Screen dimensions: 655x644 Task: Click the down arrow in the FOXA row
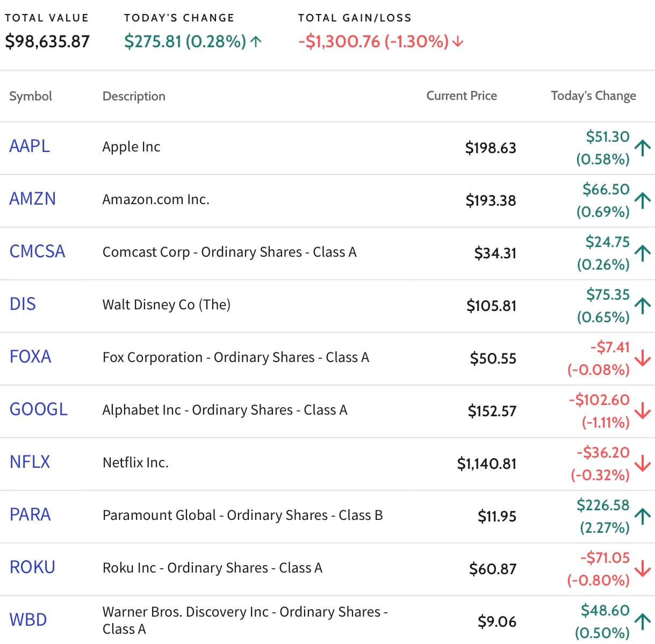point(643,358)
